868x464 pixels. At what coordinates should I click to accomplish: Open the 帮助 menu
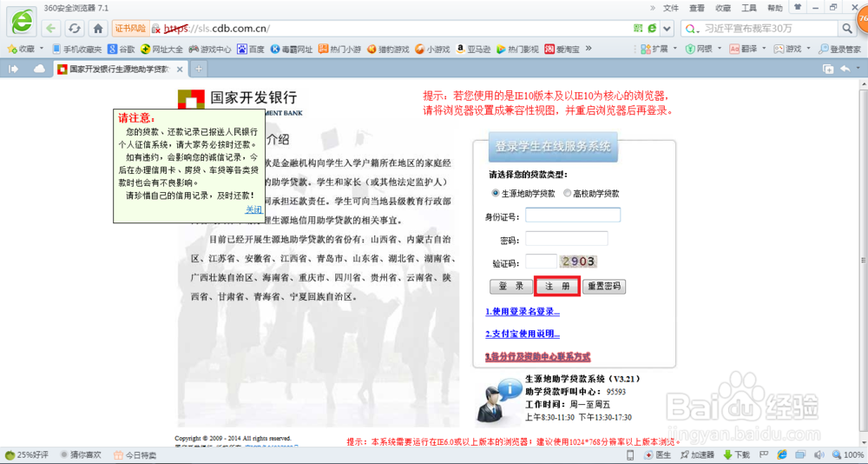[x=775, y=9]
